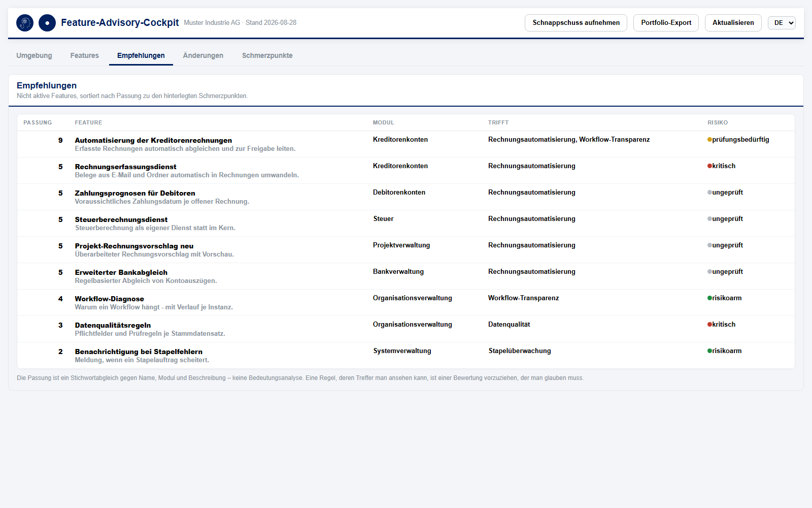
Task: Click the FEATURE column header
Action: pos(88,122)
